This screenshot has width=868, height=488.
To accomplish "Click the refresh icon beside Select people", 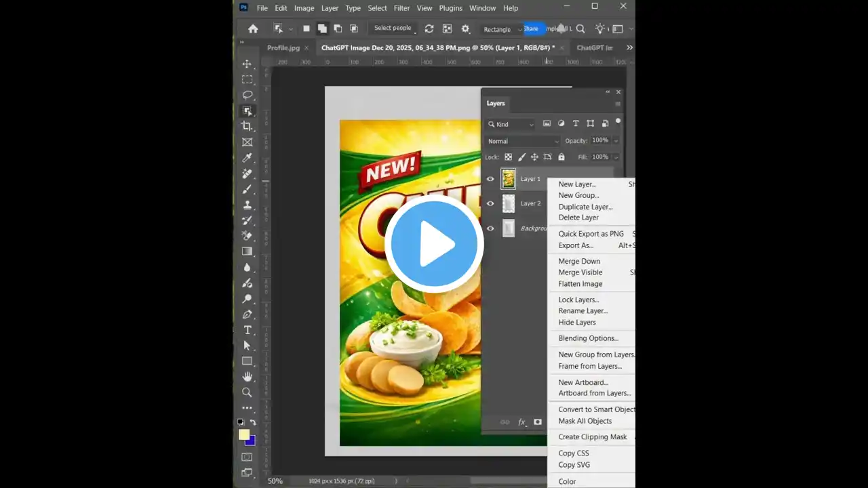I will point(429,28).
